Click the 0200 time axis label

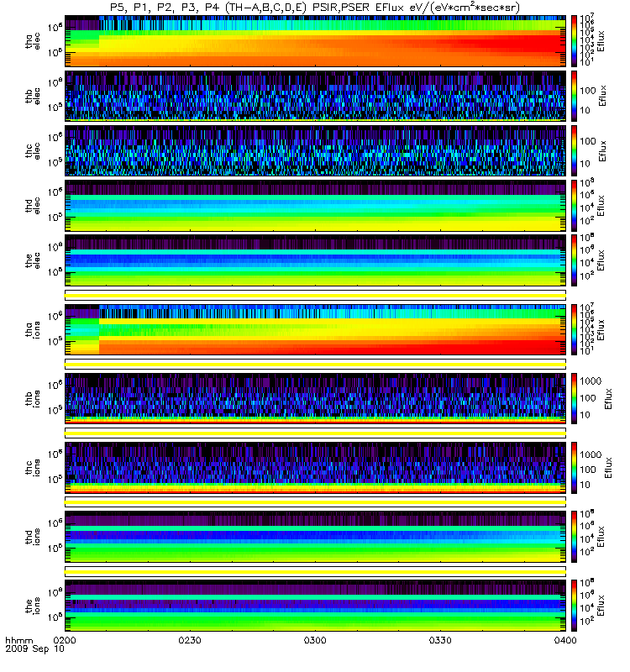65,640
